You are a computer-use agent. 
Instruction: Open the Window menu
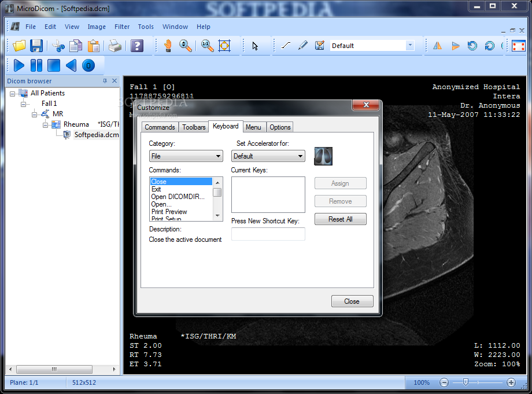(x=175, y=27)
